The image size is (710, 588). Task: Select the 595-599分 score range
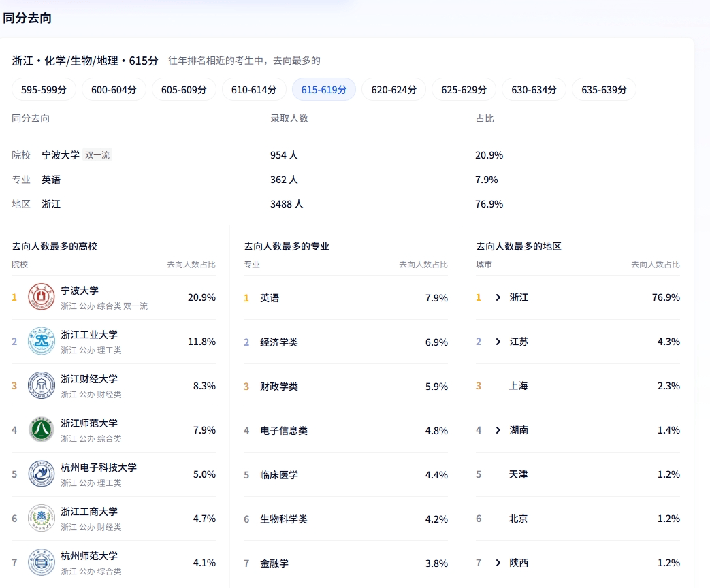[x=44, y=90]
